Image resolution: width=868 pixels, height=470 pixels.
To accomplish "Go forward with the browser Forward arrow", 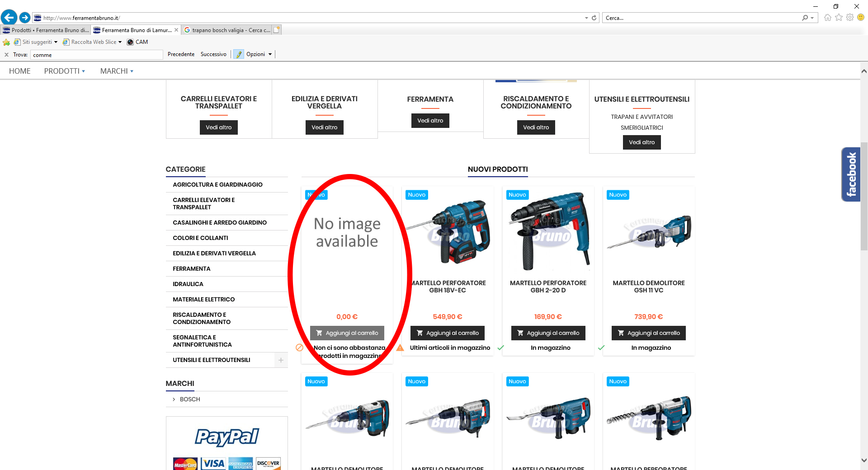I will point(25,18).
